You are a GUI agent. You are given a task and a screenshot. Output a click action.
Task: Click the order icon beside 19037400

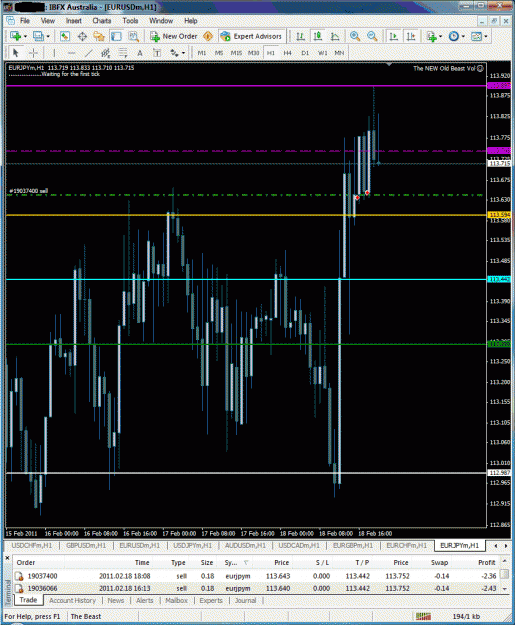tap(19, 576)
